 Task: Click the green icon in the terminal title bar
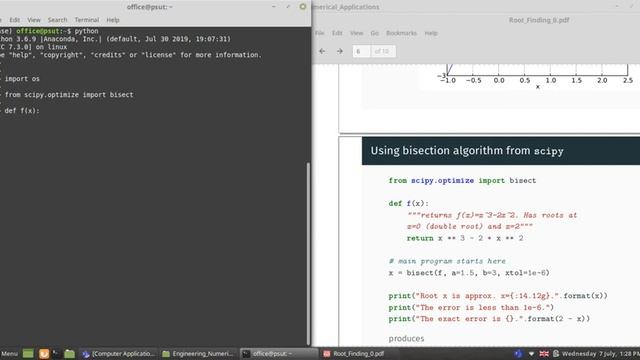coord(303,7)
